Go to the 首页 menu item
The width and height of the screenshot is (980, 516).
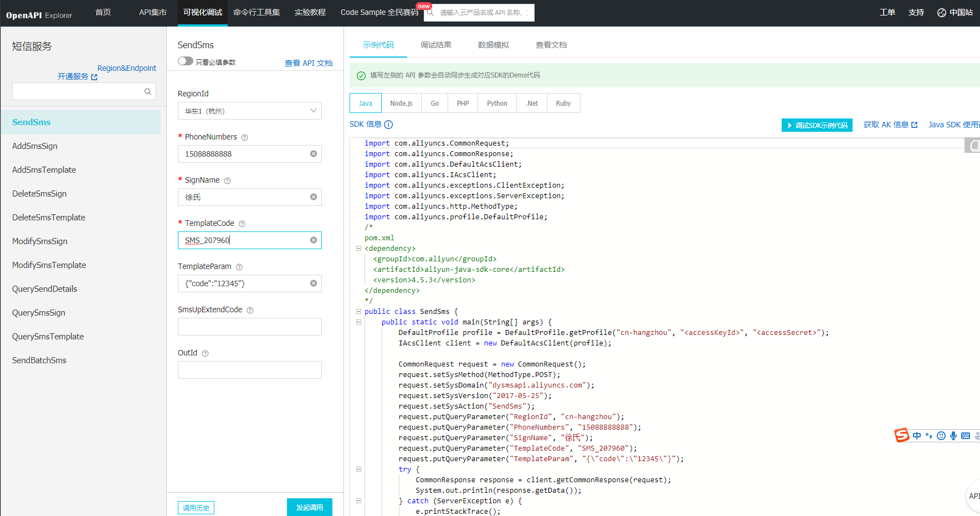tap(103, 12)
